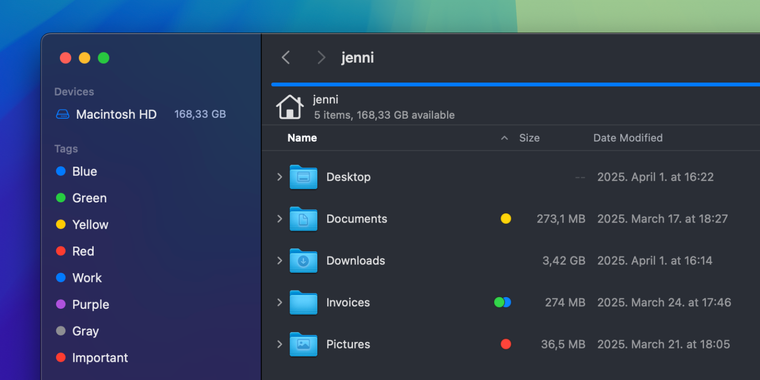Zoom the window with the green button
Viewport: 760px width, 380px height.
103,58
